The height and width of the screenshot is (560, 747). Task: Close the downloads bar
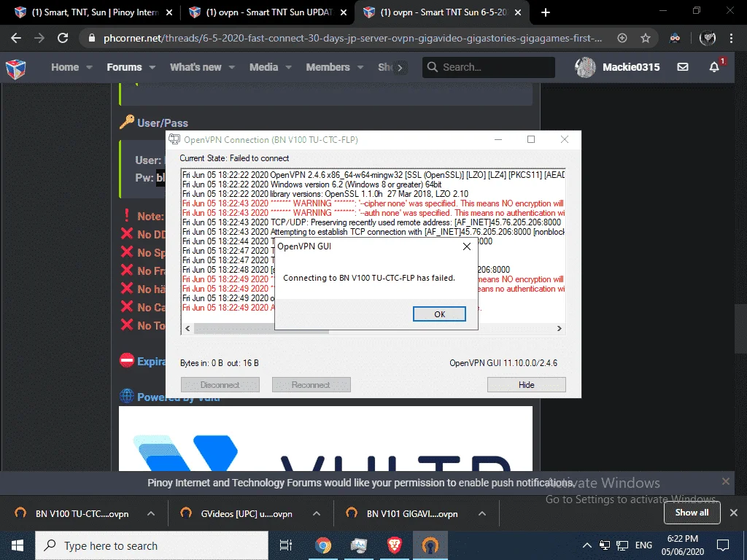pos(734,513)
